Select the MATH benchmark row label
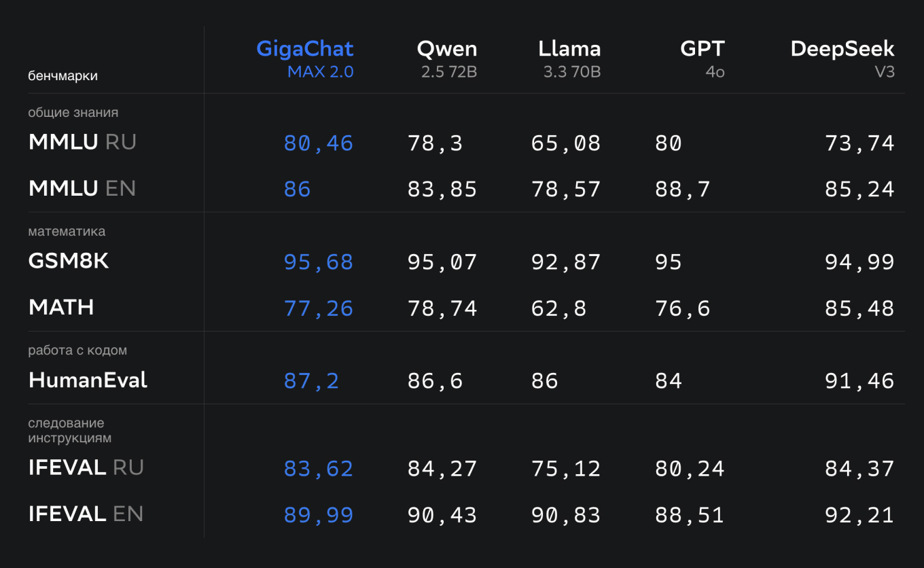The width and height of the screenshot is (924, 568). pyautogui.click(x=61, y=308)
